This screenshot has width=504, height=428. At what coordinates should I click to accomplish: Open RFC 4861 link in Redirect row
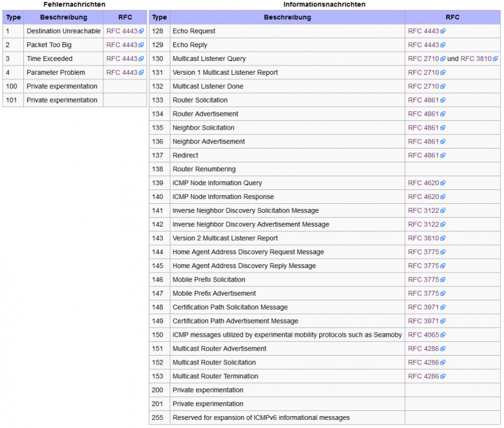(427, 155)
